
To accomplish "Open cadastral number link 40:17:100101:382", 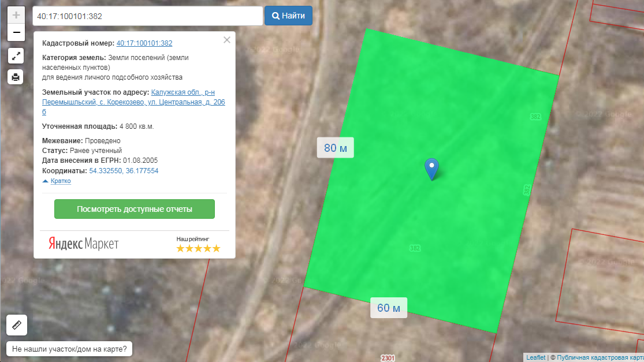I will pyautogui.click(x=144, y=43).
